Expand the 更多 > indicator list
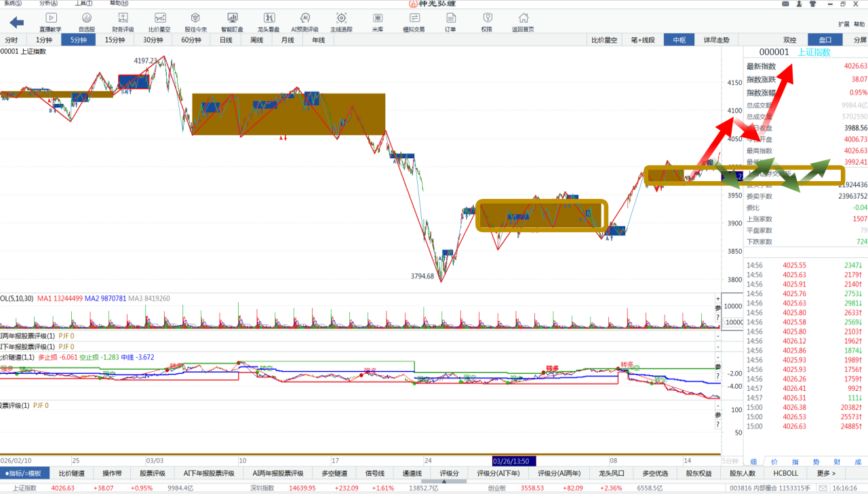 pyautogui.click(x=826, y=473)
